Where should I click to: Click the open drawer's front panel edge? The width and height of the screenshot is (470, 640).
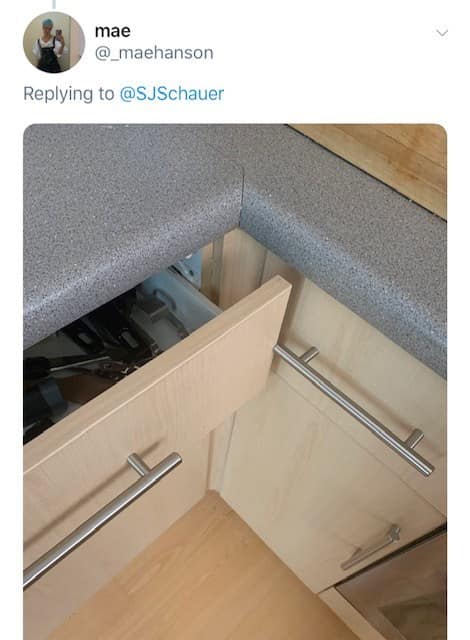point(159,369)
